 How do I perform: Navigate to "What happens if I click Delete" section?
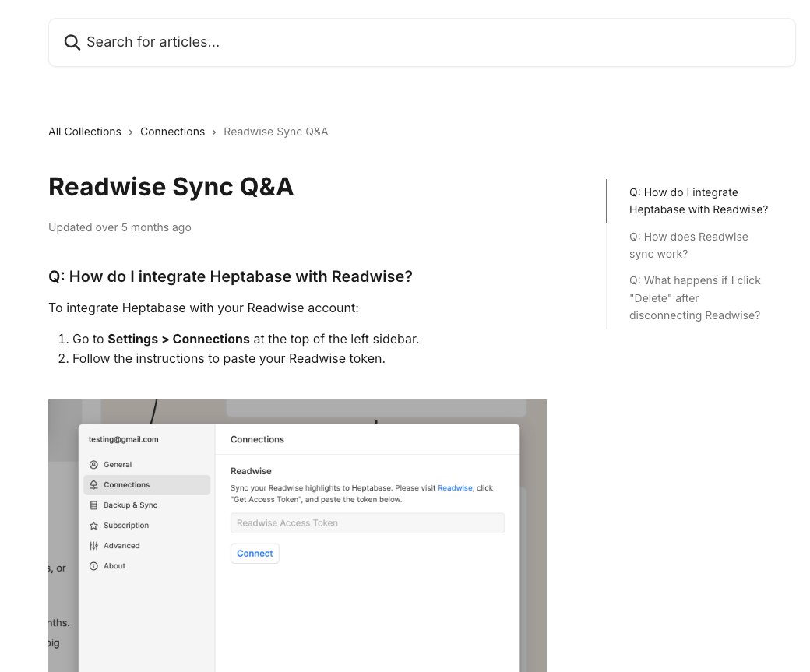(x=695, y=297)
